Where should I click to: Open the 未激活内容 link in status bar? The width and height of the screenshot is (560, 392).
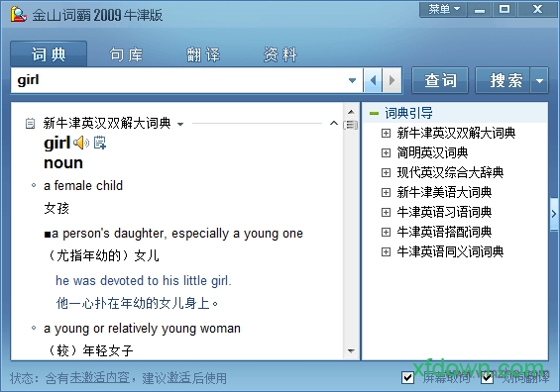click(100, 377)
